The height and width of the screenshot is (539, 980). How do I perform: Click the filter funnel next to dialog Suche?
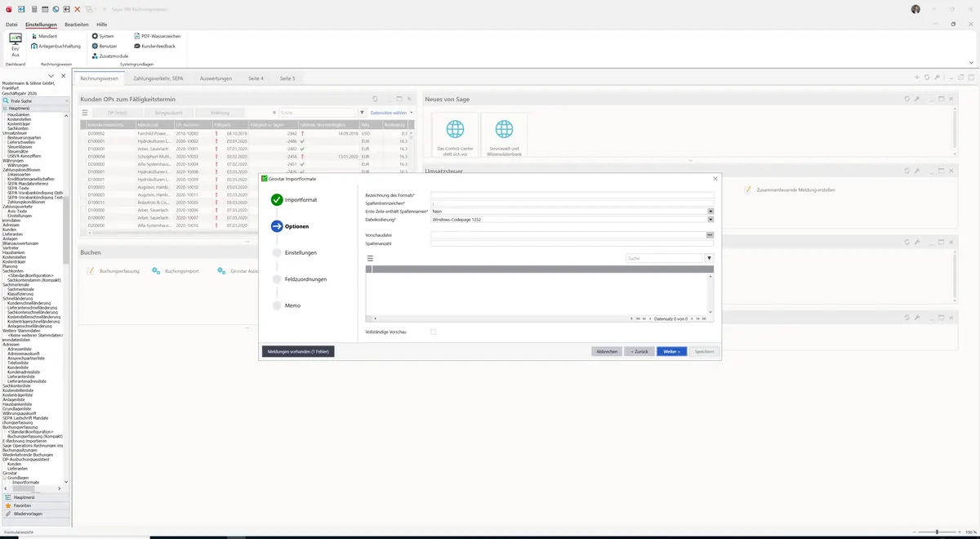[x=709, y=258]
